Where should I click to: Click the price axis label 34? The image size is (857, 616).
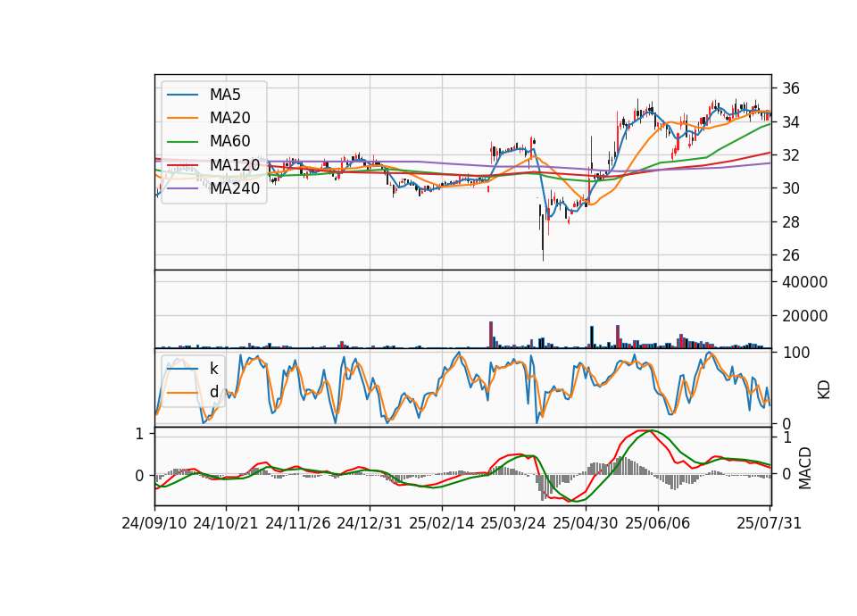point(791,122)
